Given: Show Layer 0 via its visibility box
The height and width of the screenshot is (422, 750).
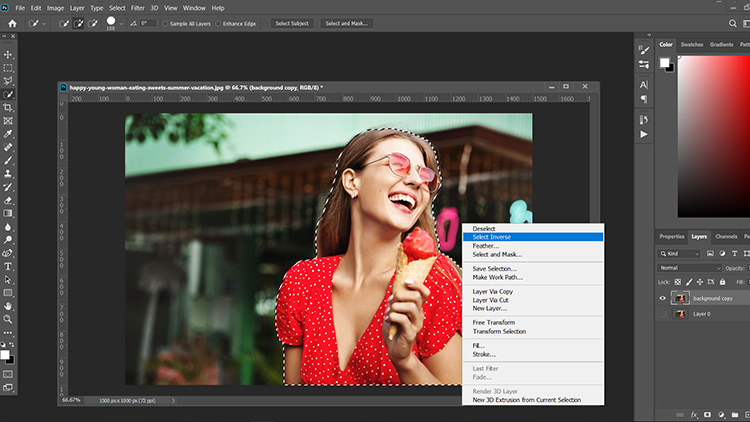Looking at the screenshot, I should [x=662, y=314].
